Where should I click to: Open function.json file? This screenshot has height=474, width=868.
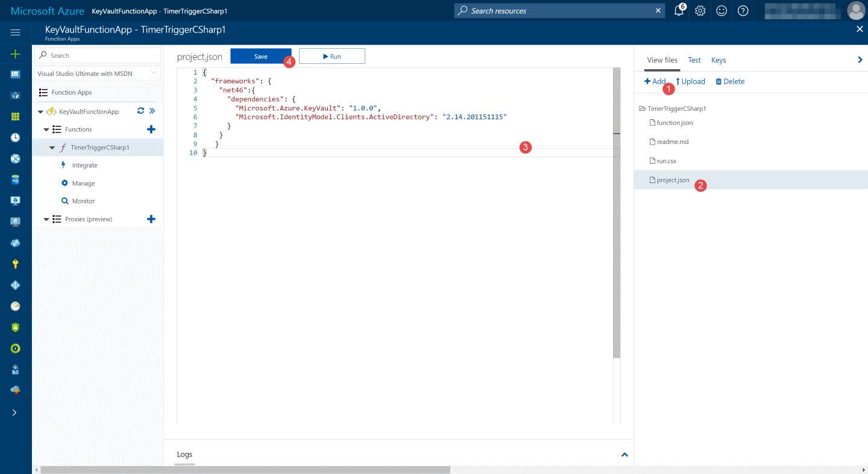pyautogui.click(x=671, y=123)
